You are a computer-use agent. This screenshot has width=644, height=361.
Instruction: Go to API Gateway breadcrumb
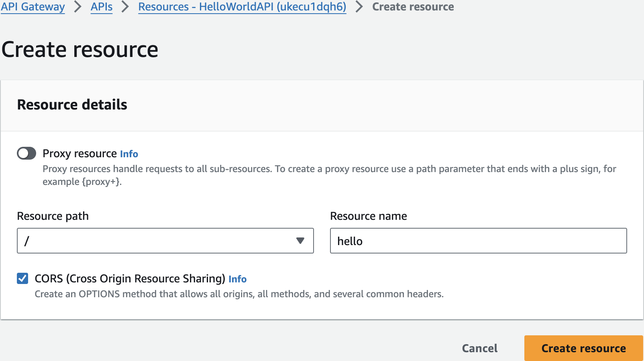pyautogui.click(x=33, y=7)
